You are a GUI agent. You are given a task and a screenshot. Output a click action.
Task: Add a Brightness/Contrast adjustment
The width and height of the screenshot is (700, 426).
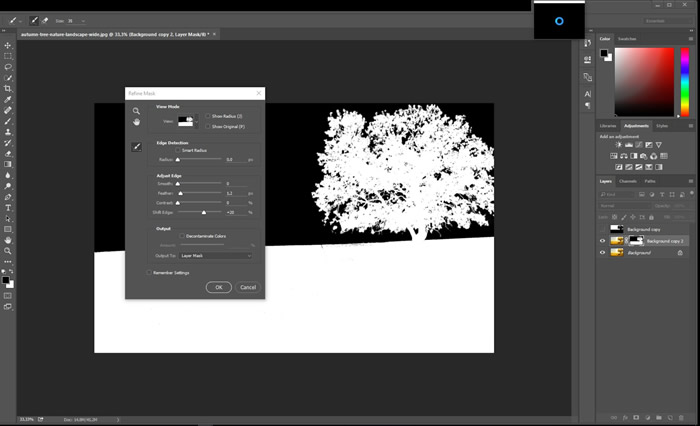[618, 145]
